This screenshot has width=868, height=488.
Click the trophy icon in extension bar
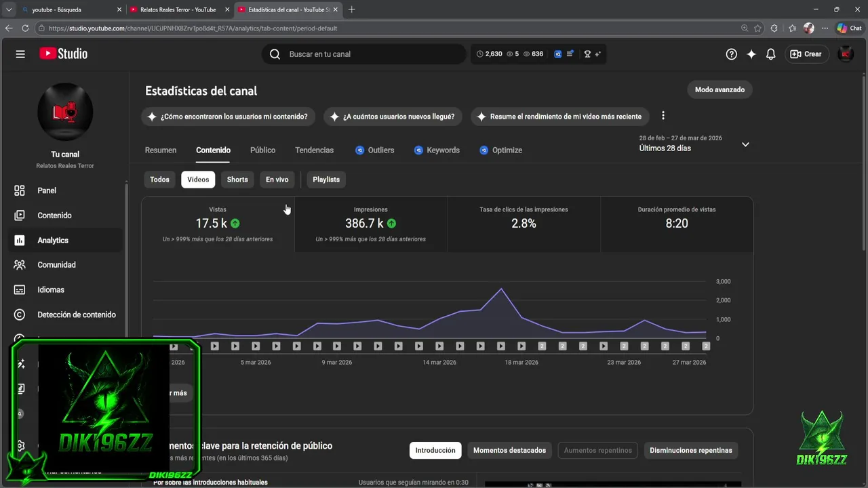587,54
